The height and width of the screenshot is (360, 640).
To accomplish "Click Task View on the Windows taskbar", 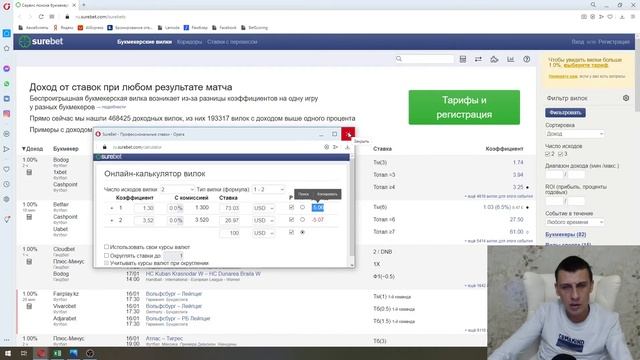I will click(x=24, y=353).
